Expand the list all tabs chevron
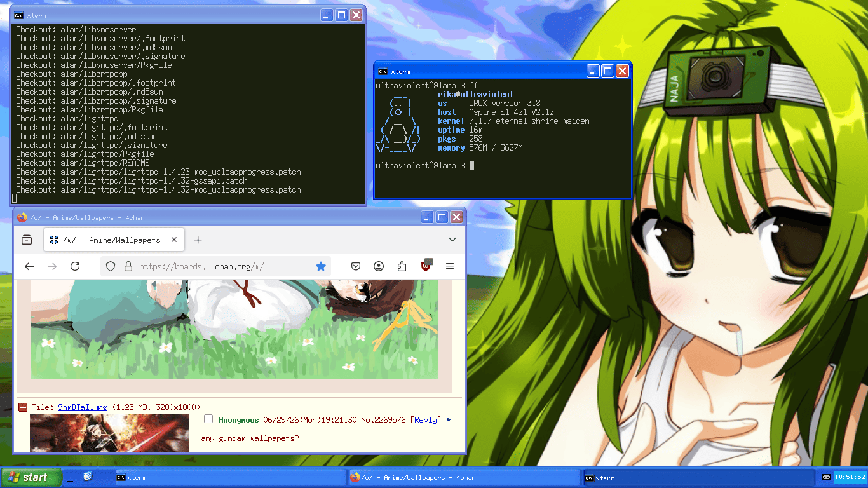 pyautogui.click(x=452, y=240)
